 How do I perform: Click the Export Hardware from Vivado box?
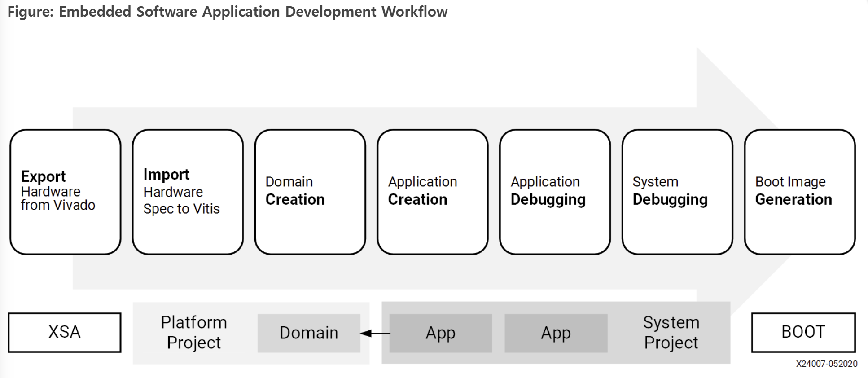66,192
